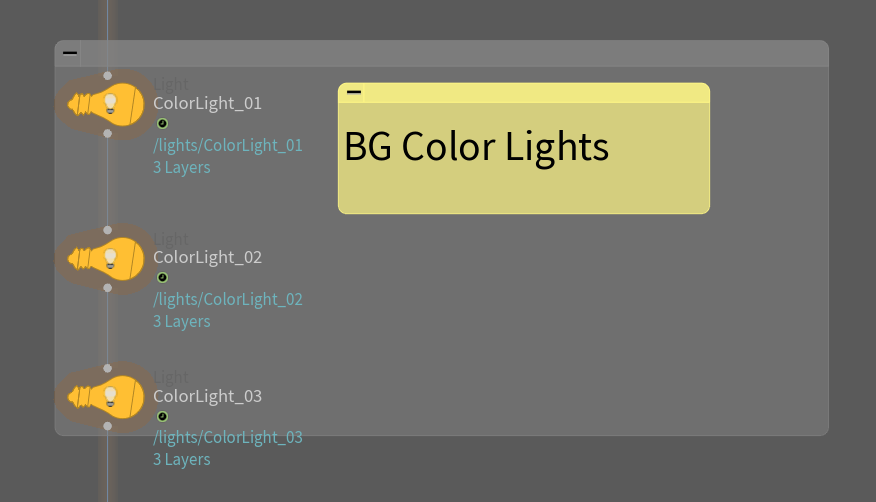
Task: Select the ColorLight_02 light bulb node icon
Action: (107, 258)
